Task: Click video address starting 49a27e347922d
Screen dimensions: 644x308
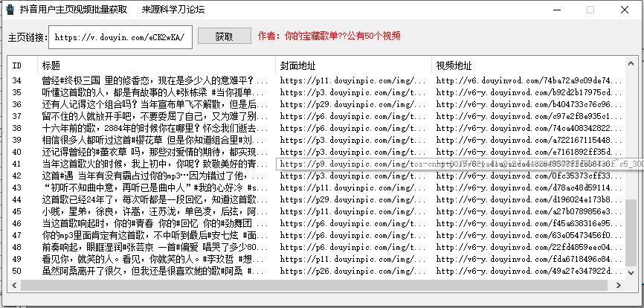Action: (x=529, y=272)
